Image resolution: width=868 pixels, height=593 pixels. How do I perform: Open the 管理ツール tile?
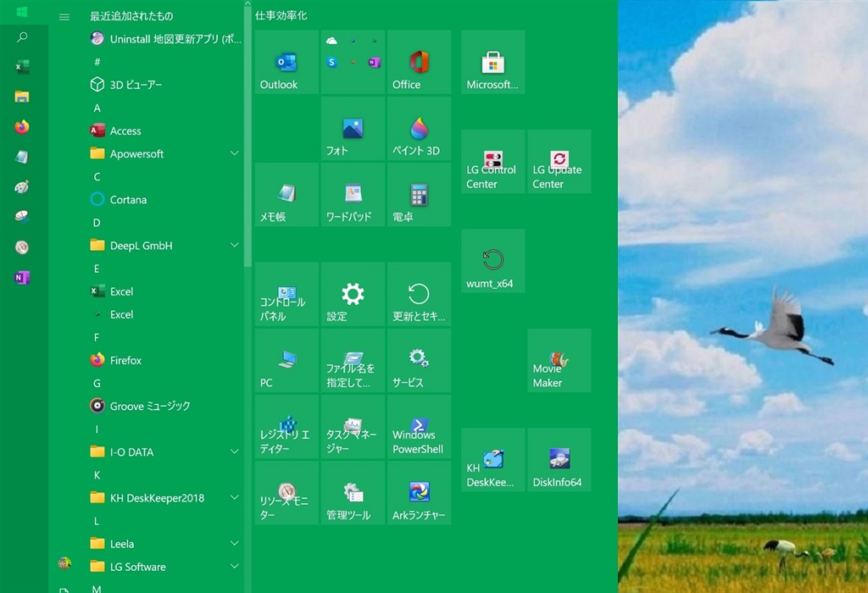353,493
